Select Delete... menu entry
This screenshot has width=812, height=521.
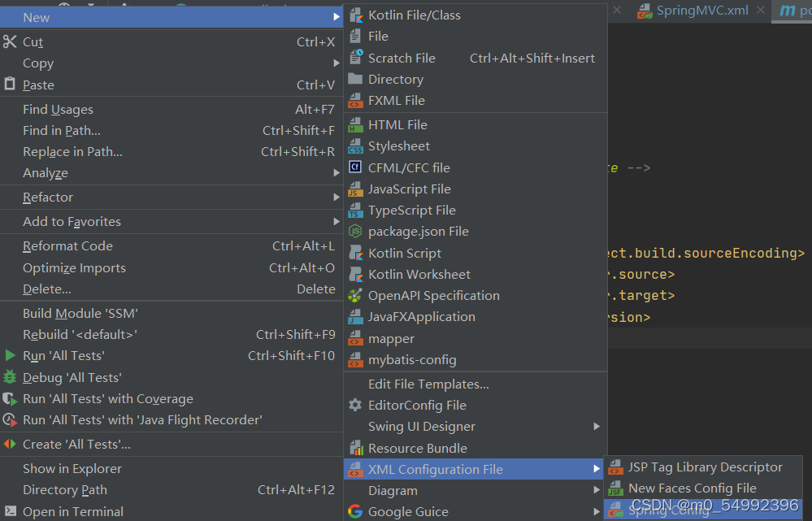(171, 289)
